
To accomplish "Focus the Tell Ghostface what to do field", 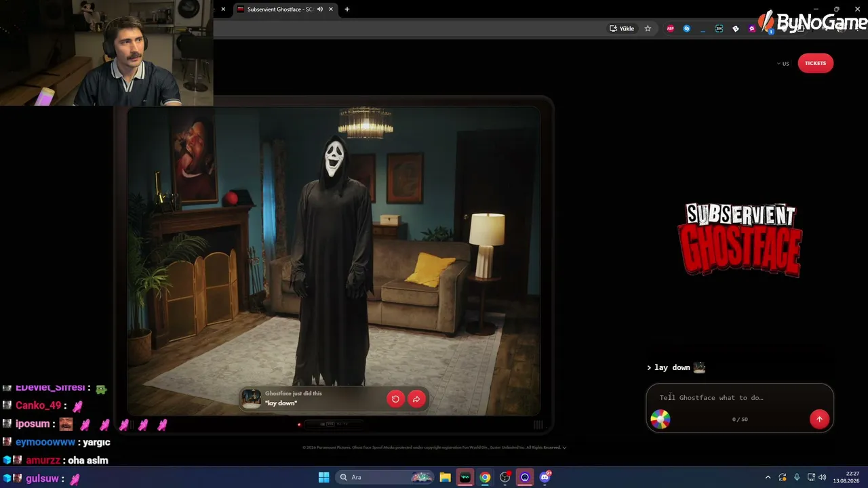I will point(739,398).
